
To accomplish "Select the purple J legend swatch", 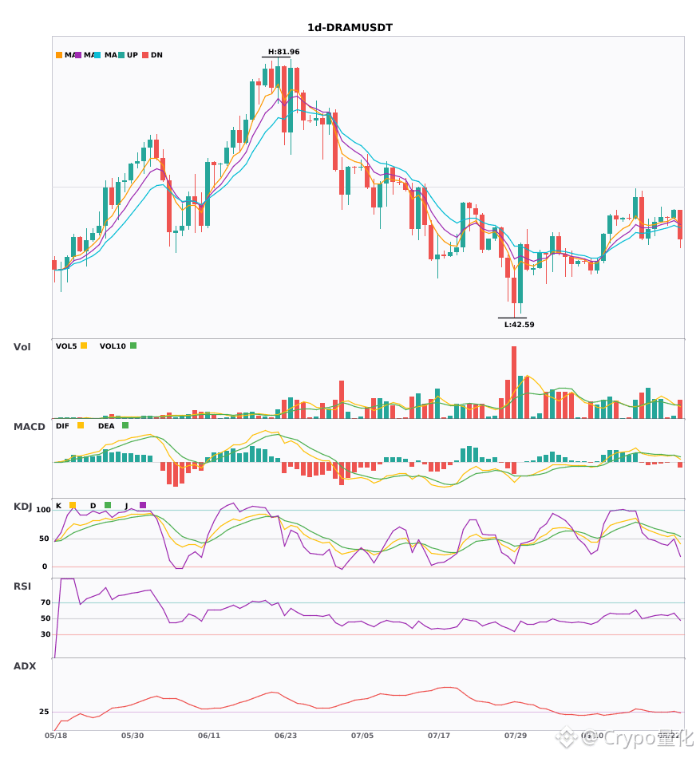I will 143,505.
